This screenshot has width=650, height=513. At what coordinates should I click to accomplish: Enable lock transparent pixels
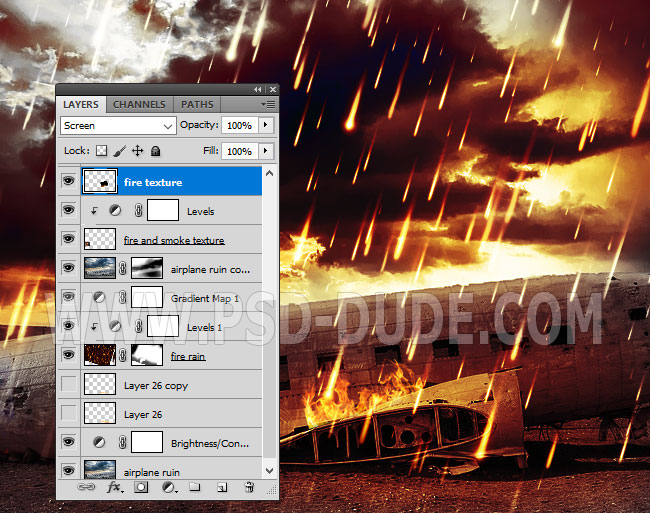point(102,151)
